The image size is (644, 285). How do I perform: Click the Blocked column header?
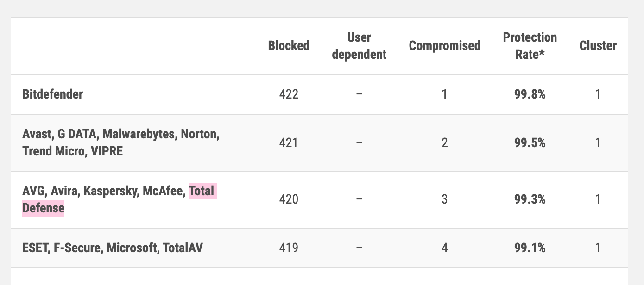[289, 45]
